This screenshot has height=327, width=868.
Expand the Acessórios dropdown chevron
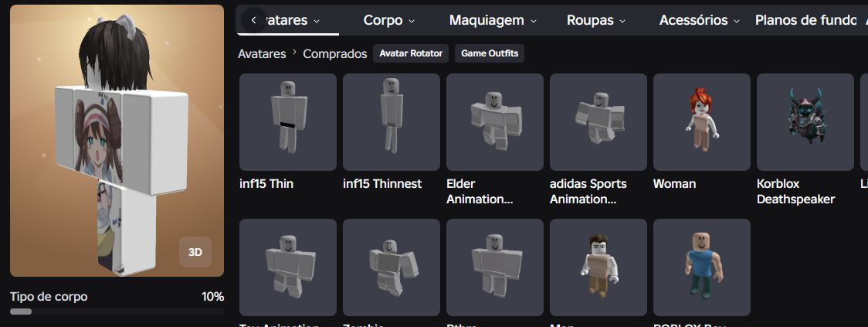[737, 21]
